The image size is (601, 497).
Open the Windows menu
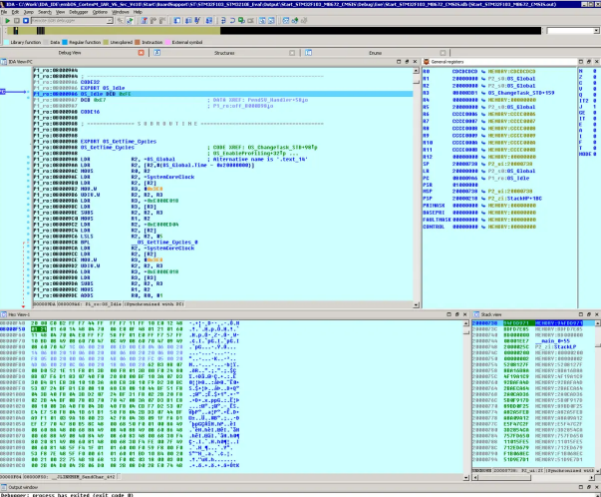point(120,12)
